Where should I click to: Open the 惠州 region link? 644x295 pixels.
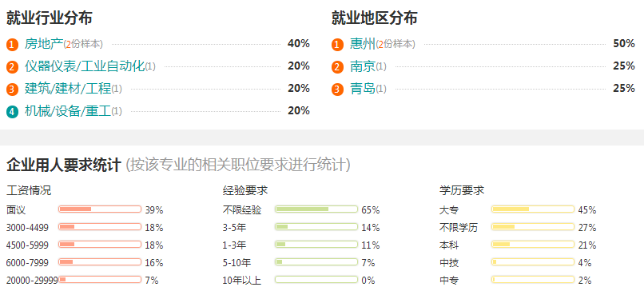click(x=363, y=44)
